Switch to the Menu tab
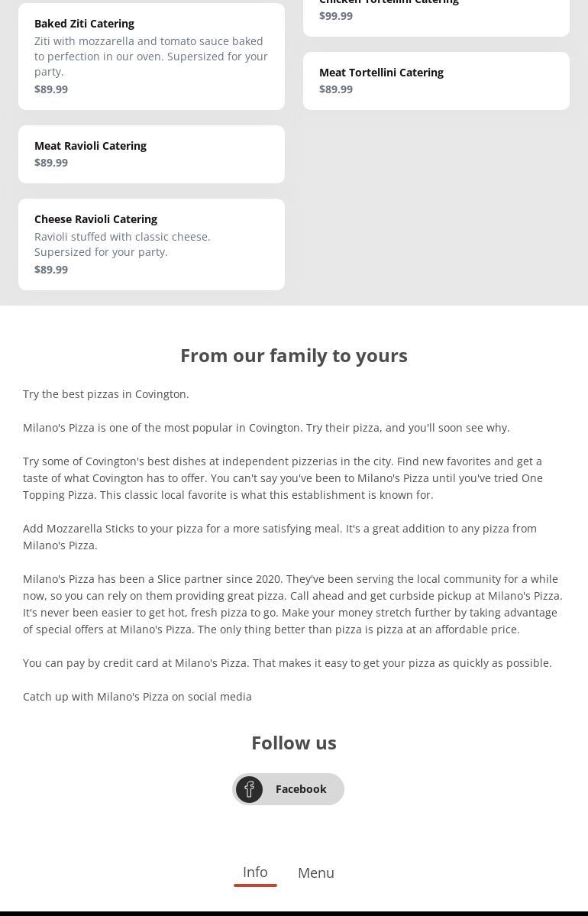Image resolution: width=588 pixels, height=916 pixels. [x=316, y=872]
